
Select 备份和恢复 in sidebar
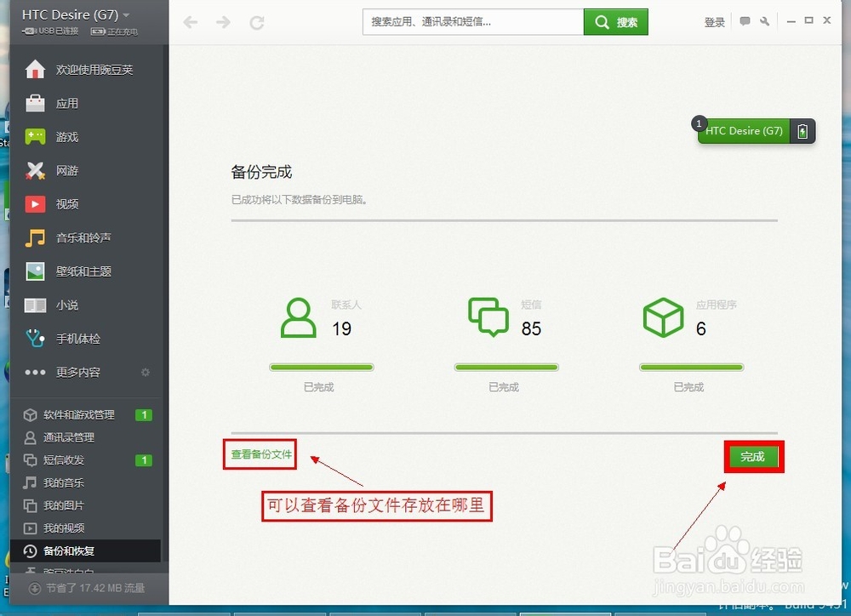click(x=85, y=550)
